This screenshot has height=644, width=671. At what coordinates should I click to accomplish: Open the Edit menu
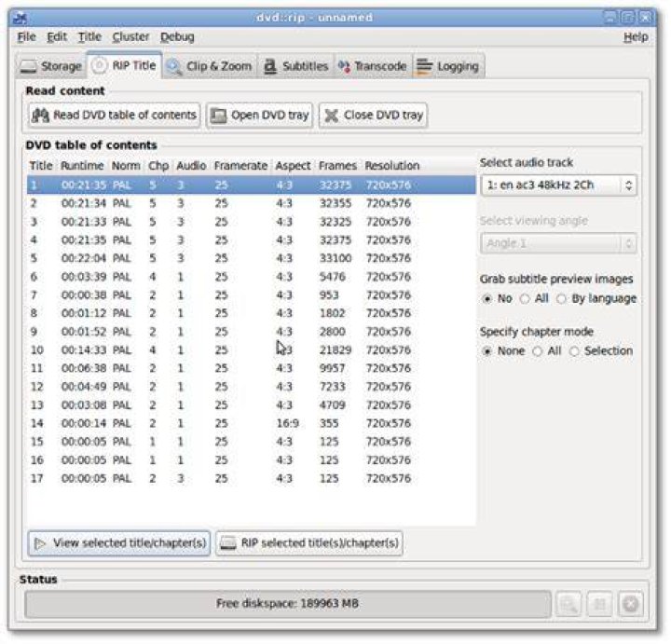pyautogui.click(x=57, y=37)
